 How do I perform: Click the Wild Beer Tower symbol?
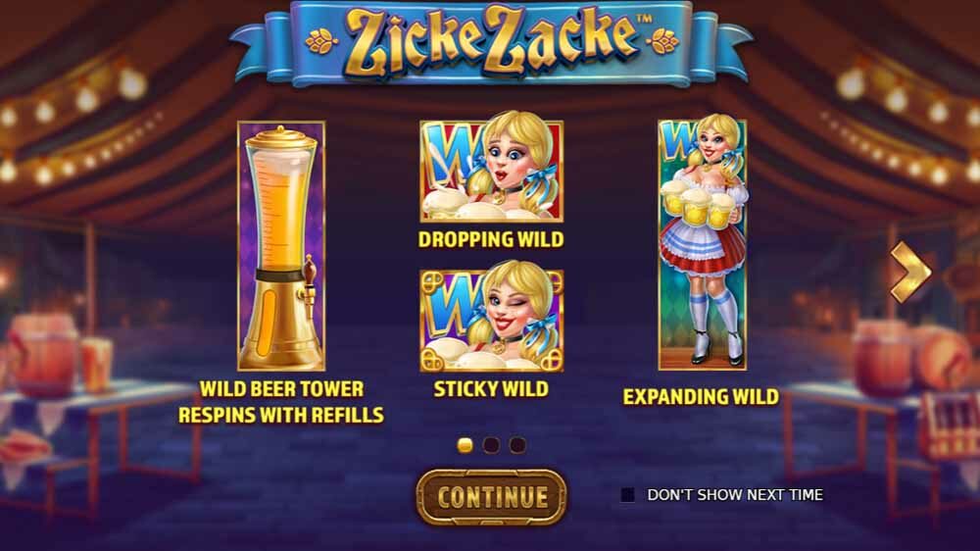(281, 246)
